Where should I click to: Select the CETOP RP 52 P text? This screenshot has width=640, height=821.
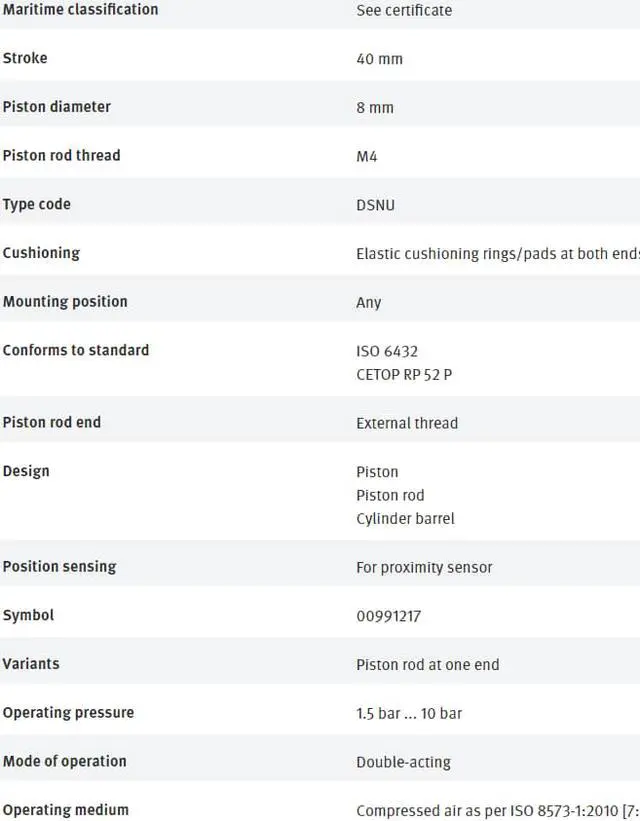404,374
